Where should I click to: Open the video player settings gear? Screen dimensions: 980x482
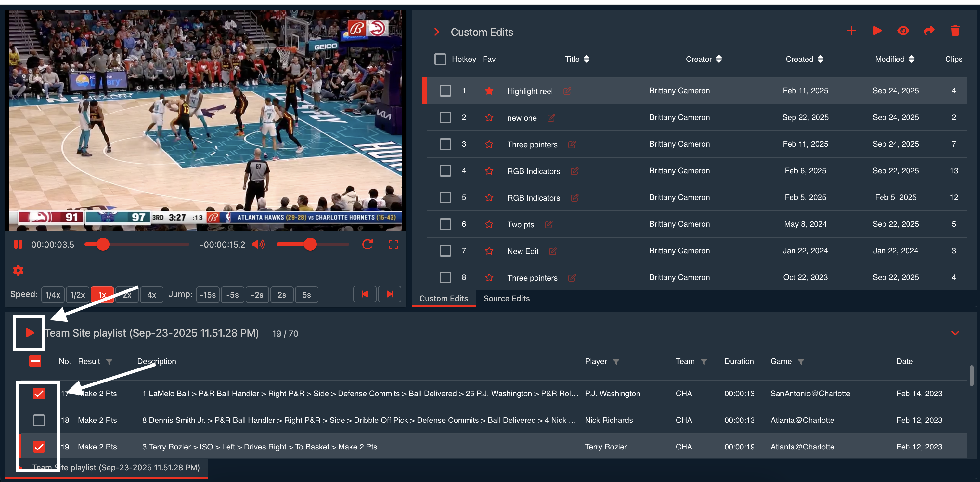click(x=18, y=270)
